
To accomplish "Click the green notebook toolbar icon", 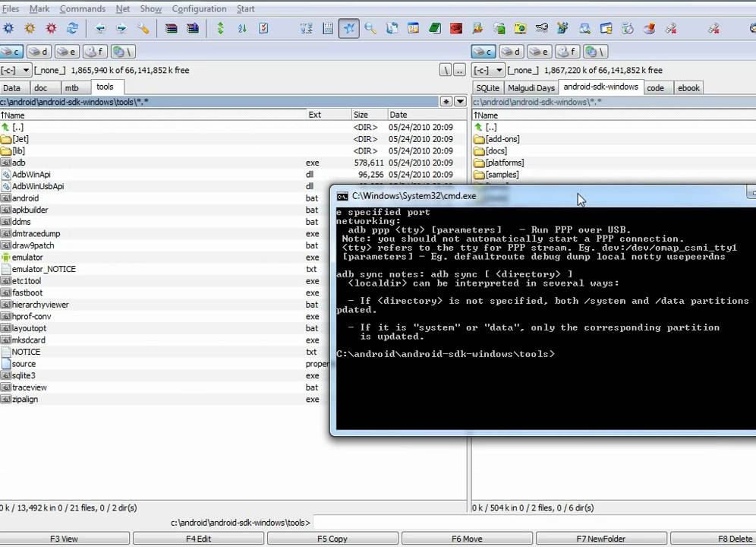I will [x=434, y=28].
